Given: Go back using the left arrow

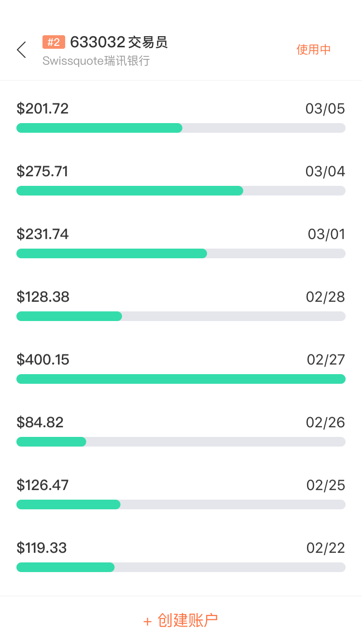Looking at the screenshot, I should 21,50.
